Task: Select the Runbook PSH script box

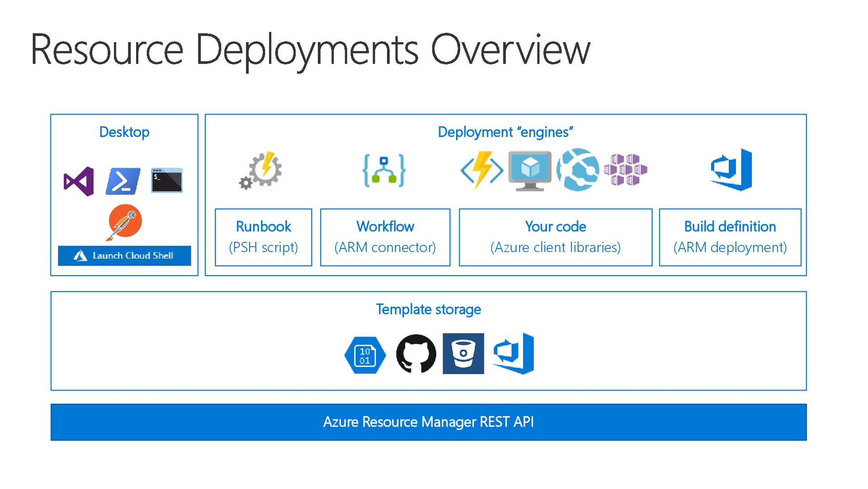Action: click(264, 237)
